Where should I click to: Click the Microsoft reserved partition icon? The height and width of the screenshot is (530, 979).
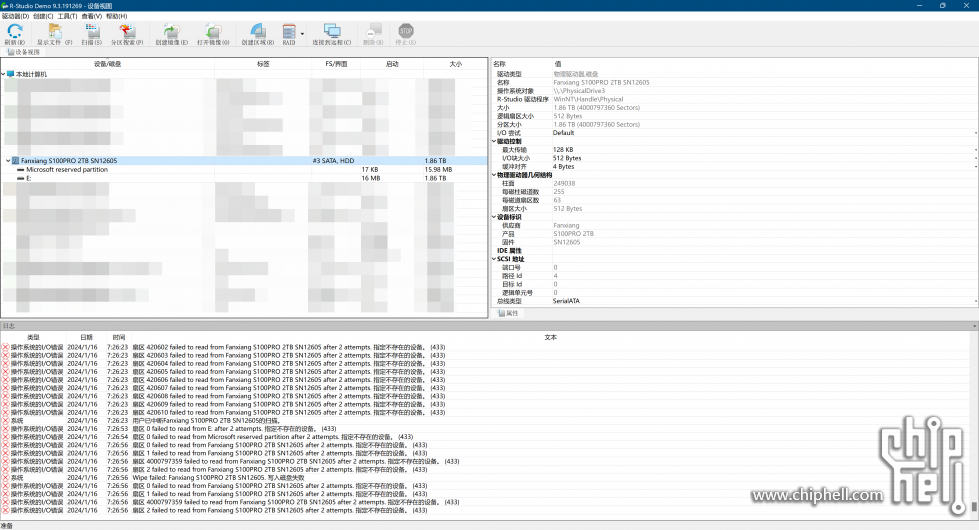coord(21,170)
